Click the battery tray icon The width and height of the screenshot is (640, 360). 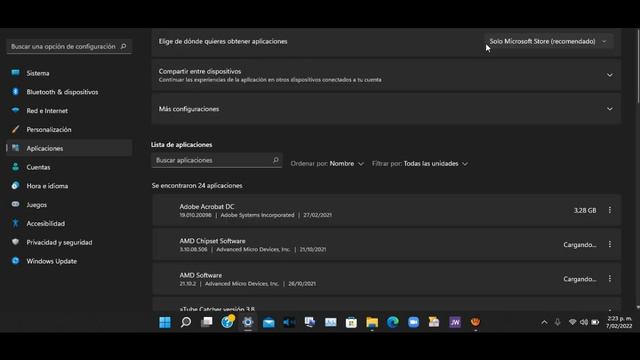coord(596,322)
